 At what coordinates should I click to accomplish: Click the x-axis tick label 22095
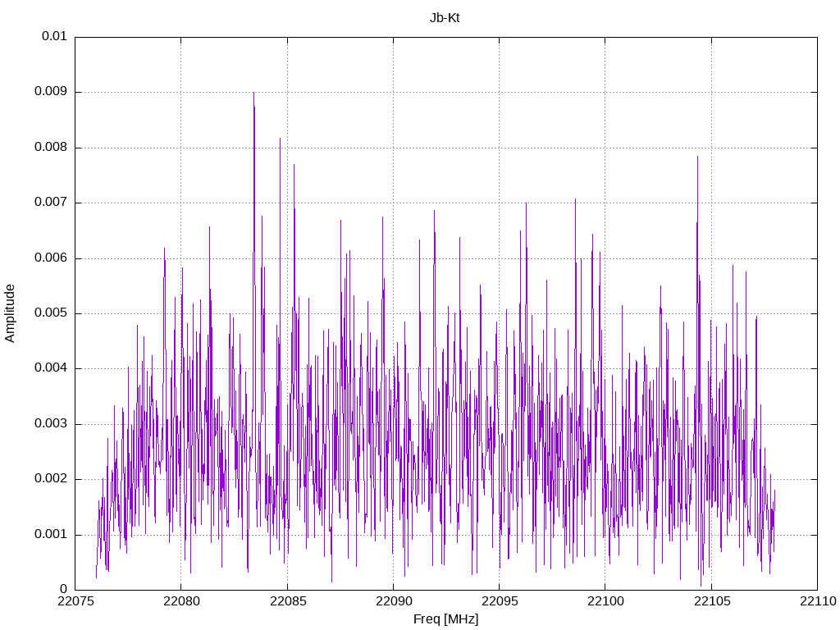500,601
